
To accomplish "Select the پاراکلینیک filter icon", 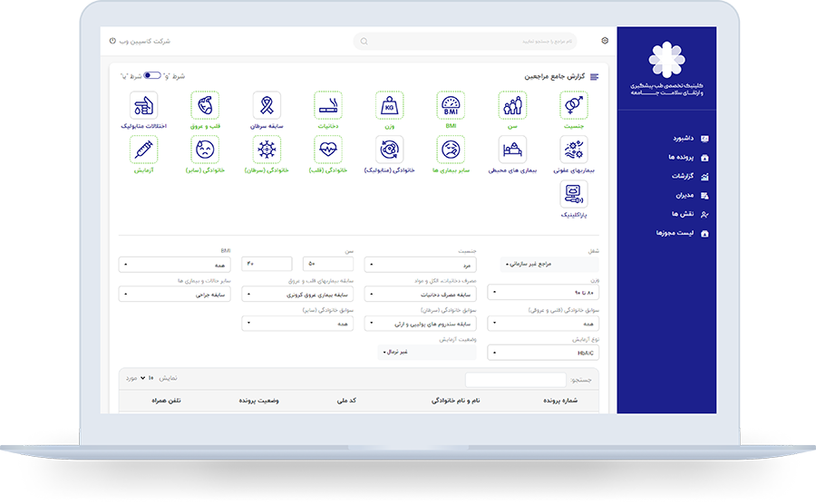I will [x=574, y=194].
